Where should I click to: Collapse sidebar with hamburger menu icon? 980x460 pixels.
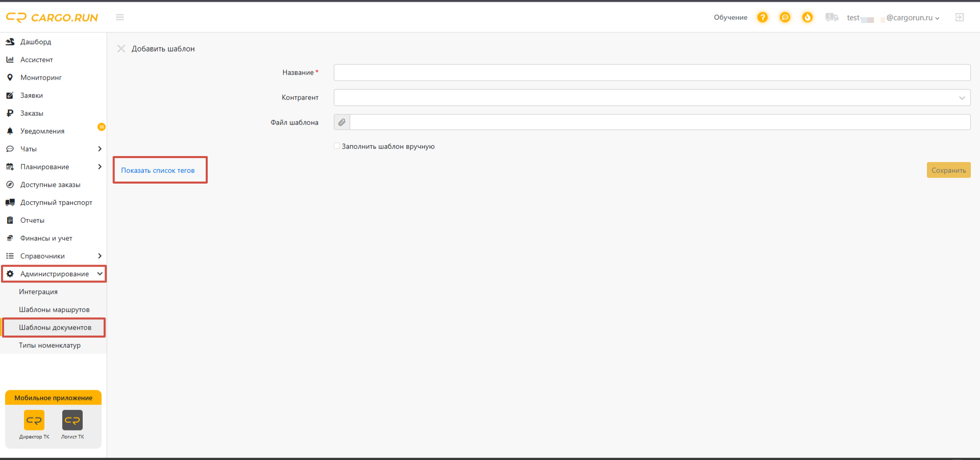pos(120,17)
